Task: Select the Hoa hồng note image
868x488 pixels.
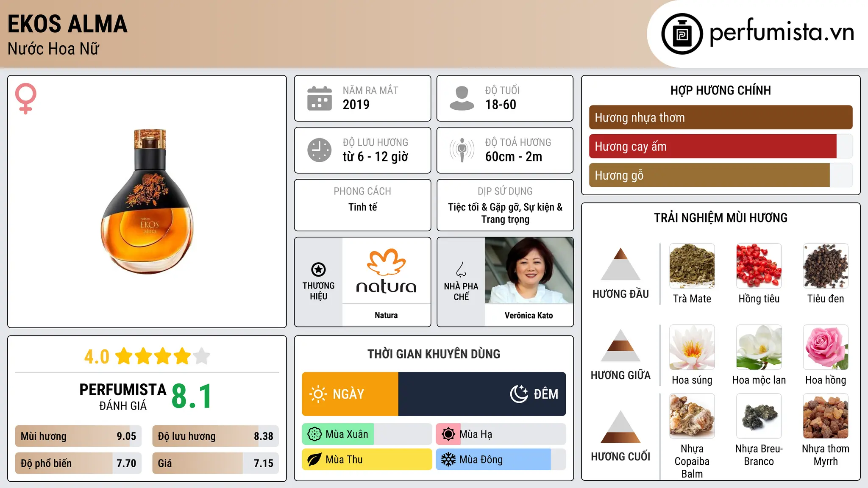Action: 826,347
